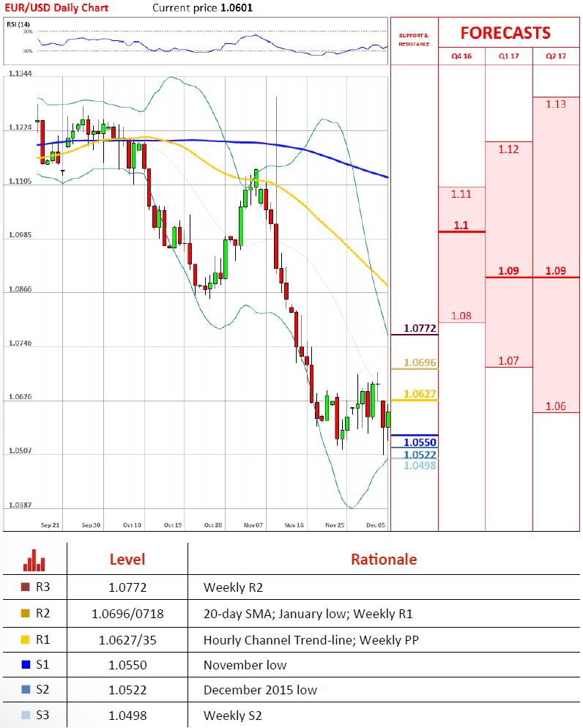
Task: Click the 1.0522 level cell in table
Action: click(127, 690)
